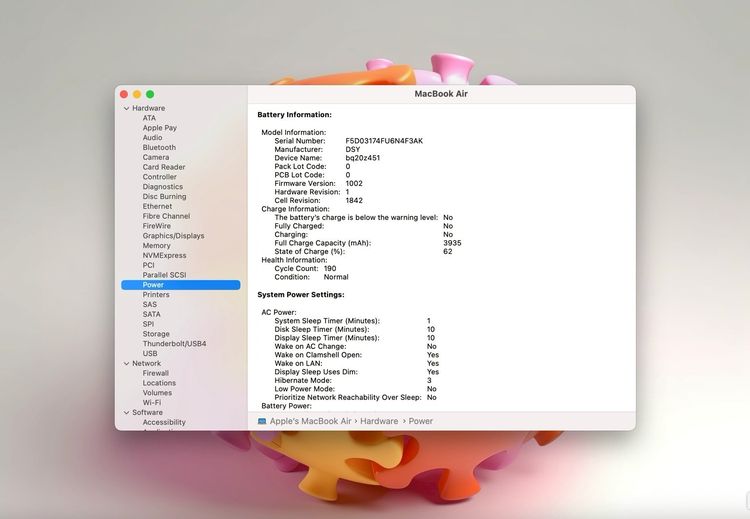
Task: Open the Graphics/Displays sidebar entry
Action: point(173,236)
